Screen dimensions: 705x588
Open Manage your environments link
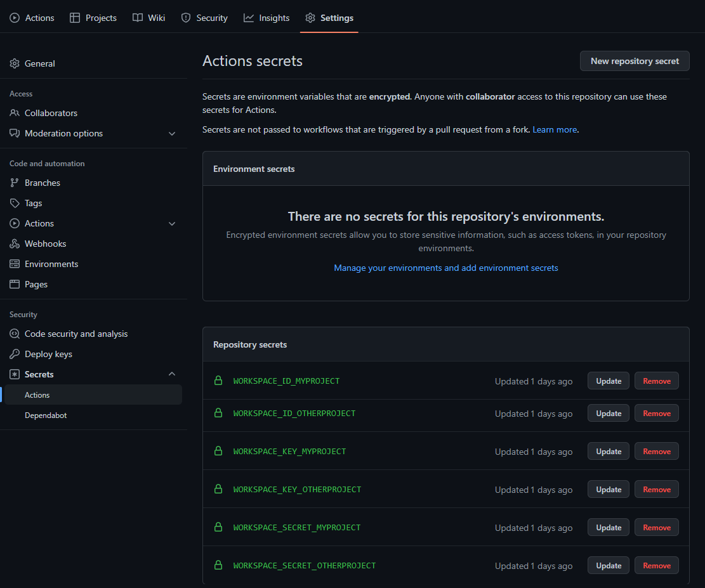[x=445, y=268]
